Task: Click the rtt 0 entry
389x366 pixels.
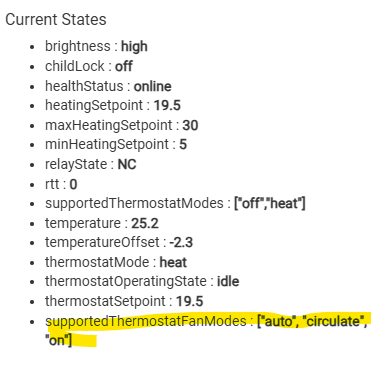Action: click(61, 184)
